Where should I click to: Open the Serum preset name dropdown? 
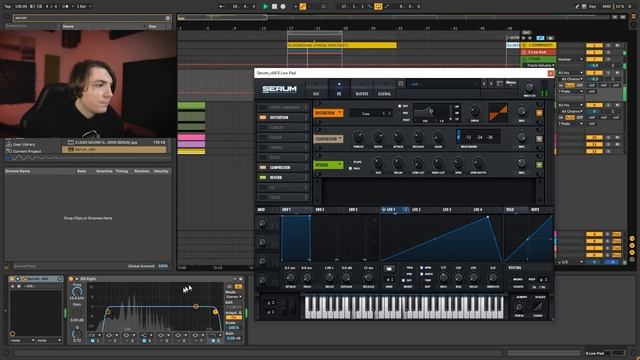pyautogui.click(x=443, y=84)
